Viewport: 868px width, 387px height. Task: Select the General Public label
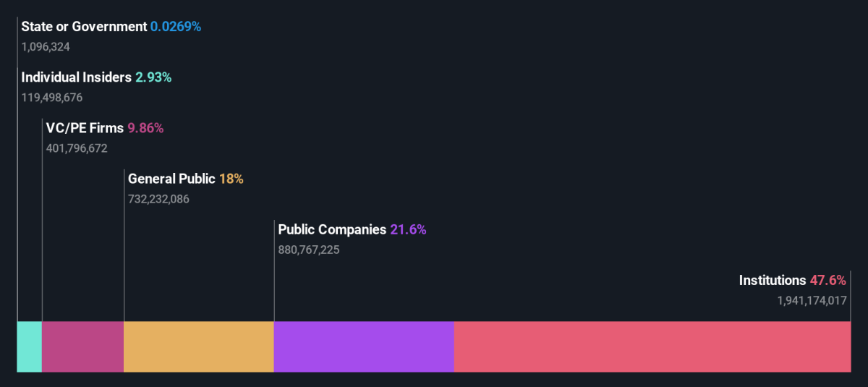click(171, 179)
